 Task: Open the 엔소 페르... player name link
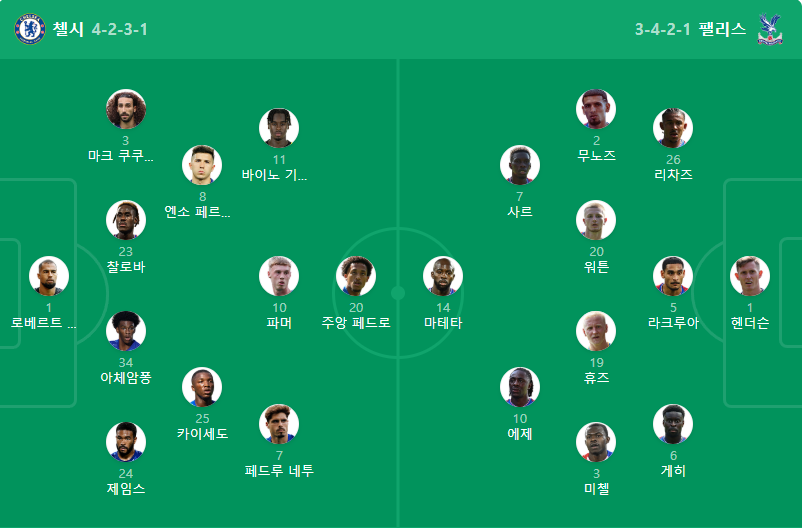click(x=197, y=212)
